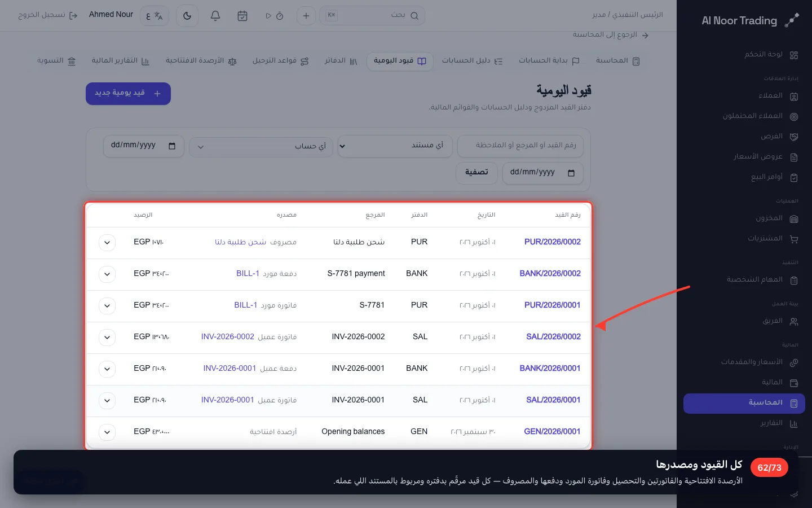This screenshot has height=508, width=812.
Task: Open calendar icon in top bar
Action: 242,16
